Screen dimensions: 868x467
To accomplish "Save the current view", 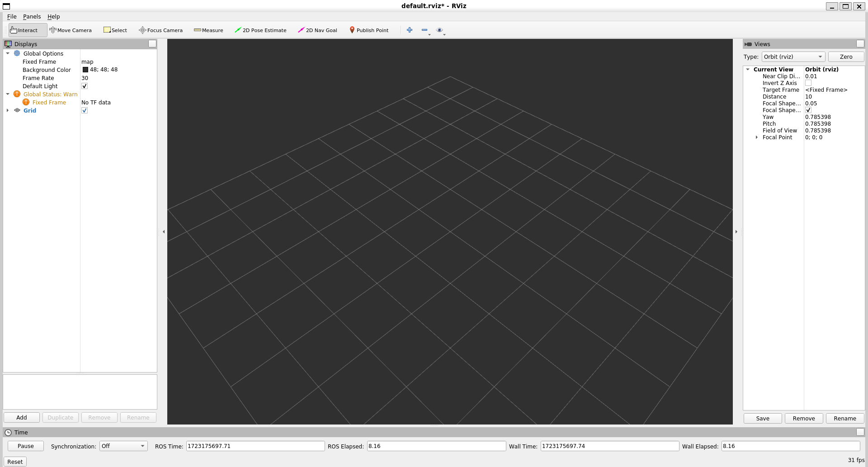I will (x=763, y=419).
